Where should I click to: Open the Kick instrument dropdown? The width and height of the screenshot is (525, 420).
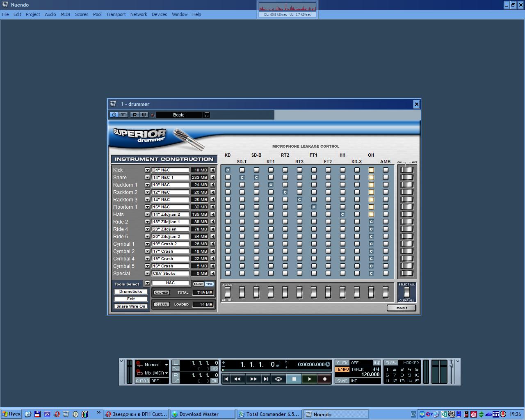147,170
